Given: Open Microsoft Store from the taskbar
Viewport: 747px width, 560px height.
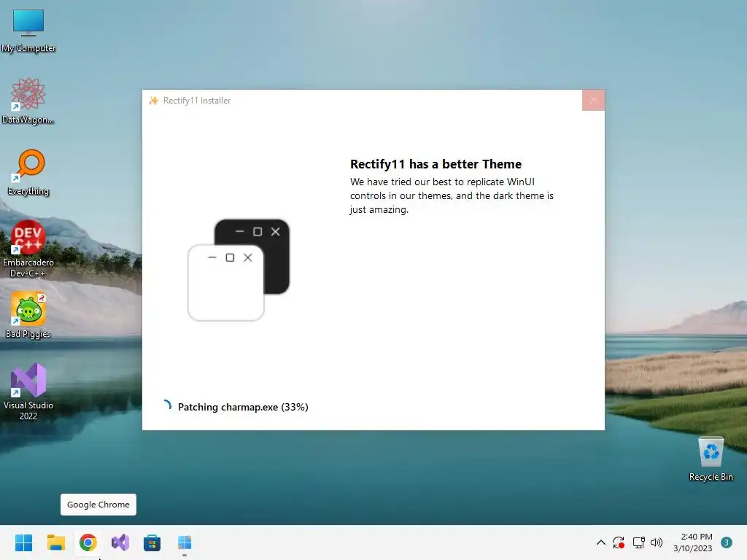Looking at the screenshot, I should pyautogui.click(x=152, y=542).
